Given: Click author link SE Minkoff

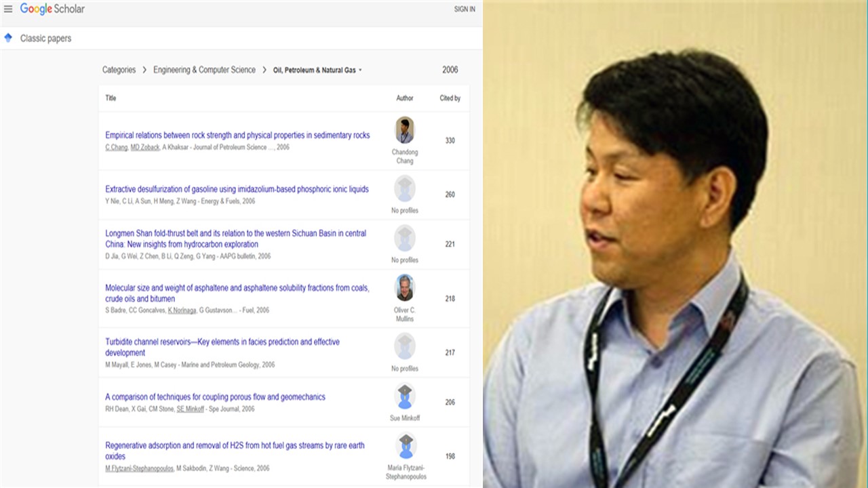Looking at the screenshot, I should click(191, 409).
